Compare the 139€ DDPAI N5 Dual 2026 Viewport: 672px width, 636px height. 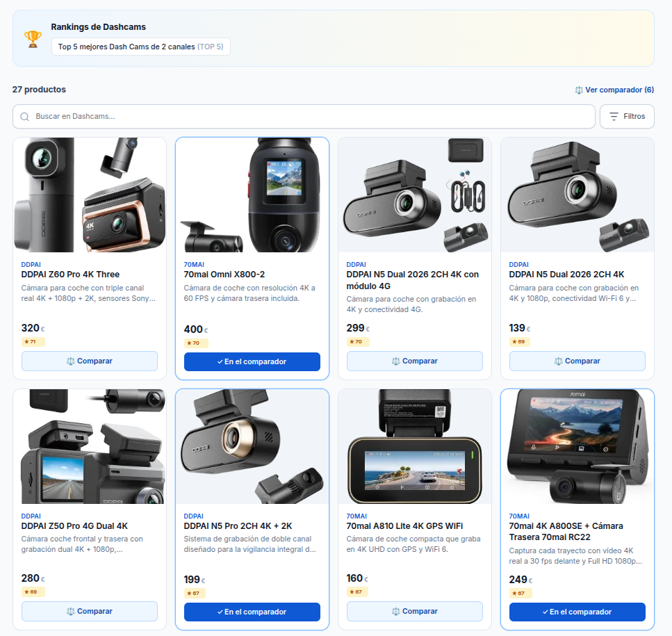[577, 361]
